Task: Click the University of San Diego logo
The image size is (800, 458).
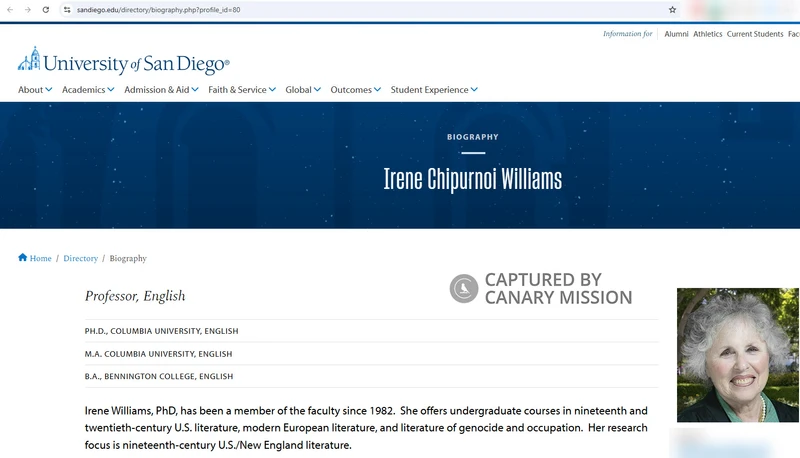Action: (x=123, y=62)
